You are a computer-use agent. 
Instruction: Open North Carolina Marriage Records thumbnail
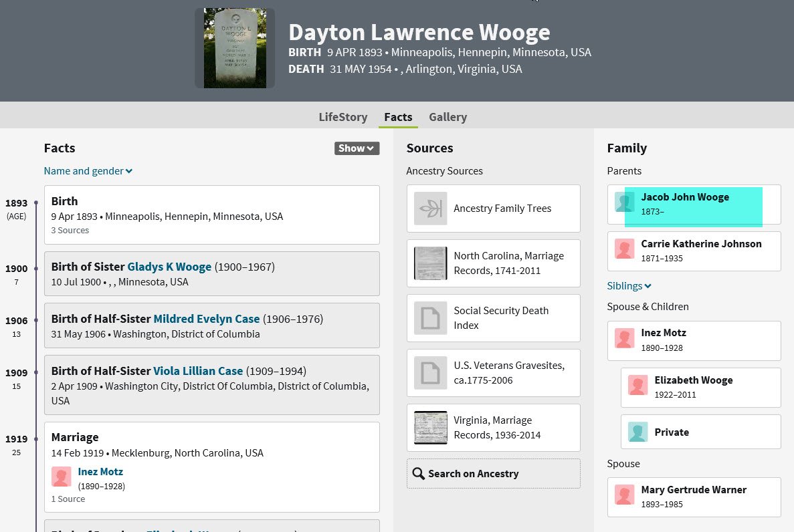[x=430, y=263]
